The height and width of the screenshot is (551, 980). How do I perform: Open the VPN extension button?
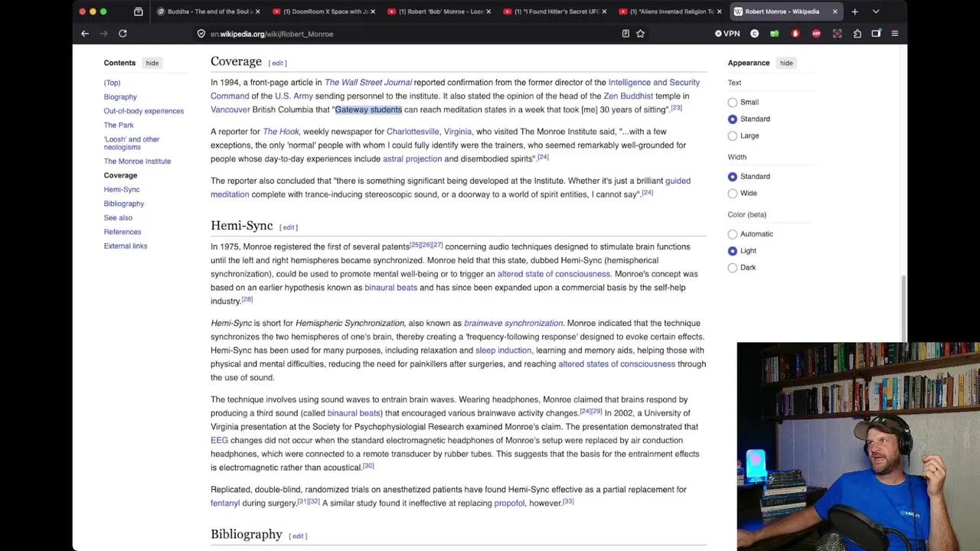click(727, 34)
